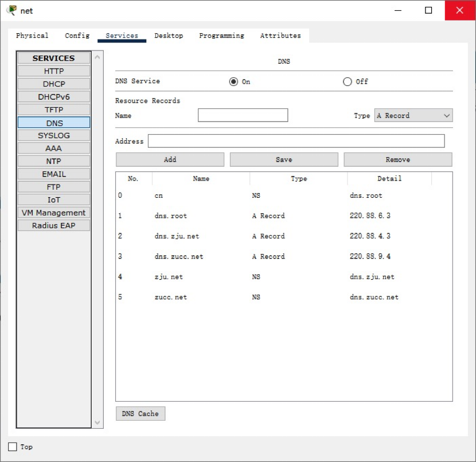This screenshot has width=476, height=462.
Task: Turn DNS Service off
Action: tap(347, 81)
